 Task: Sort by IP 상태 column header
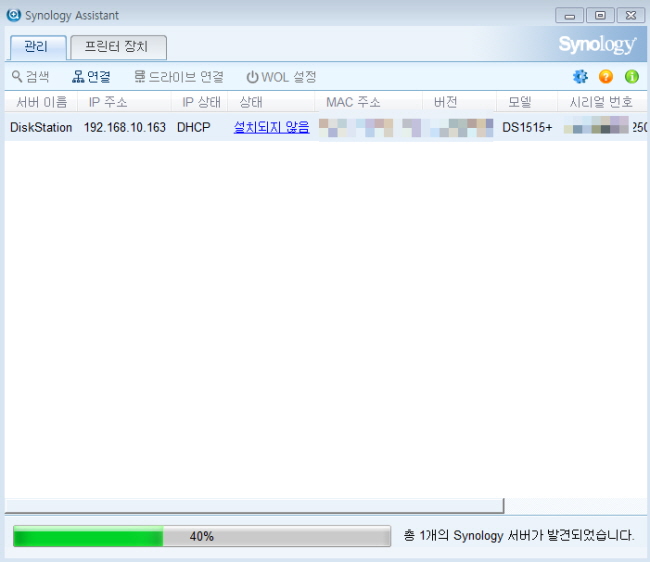coord(199,102)
